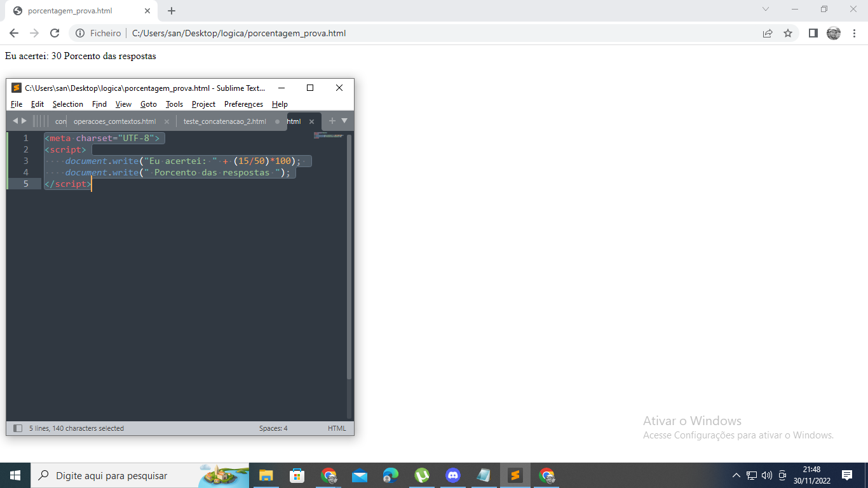The image size is (868, 488).
Task: Open the Project menu in Sublime Text
Action: pos(203,104)
